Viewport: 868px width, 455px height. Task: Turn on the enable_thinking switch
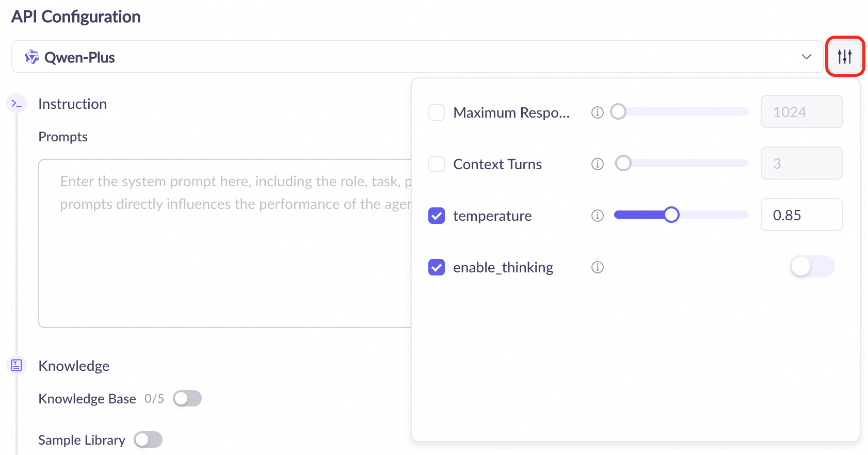pyautogui.click(x=812, y=267)
